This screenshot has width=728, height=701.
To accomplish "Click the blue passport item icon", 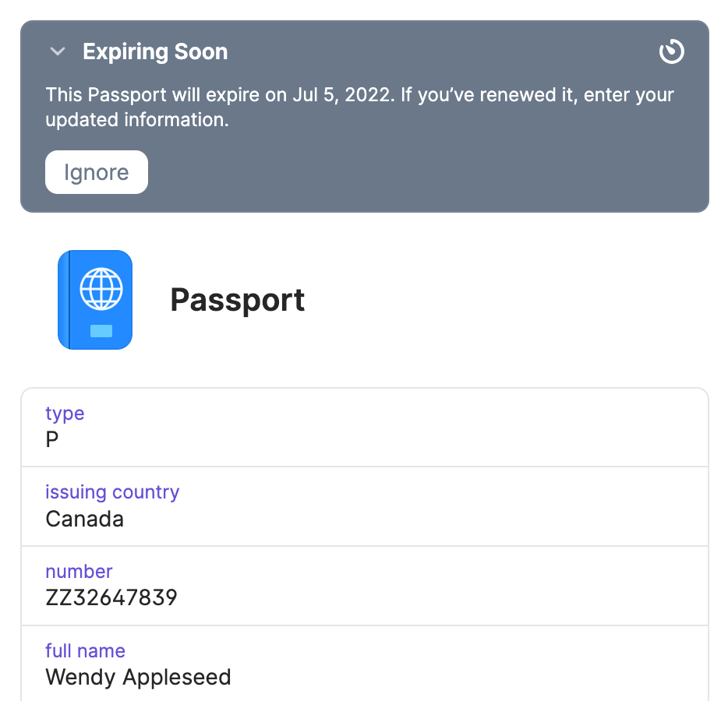I will tap(95, 300).
